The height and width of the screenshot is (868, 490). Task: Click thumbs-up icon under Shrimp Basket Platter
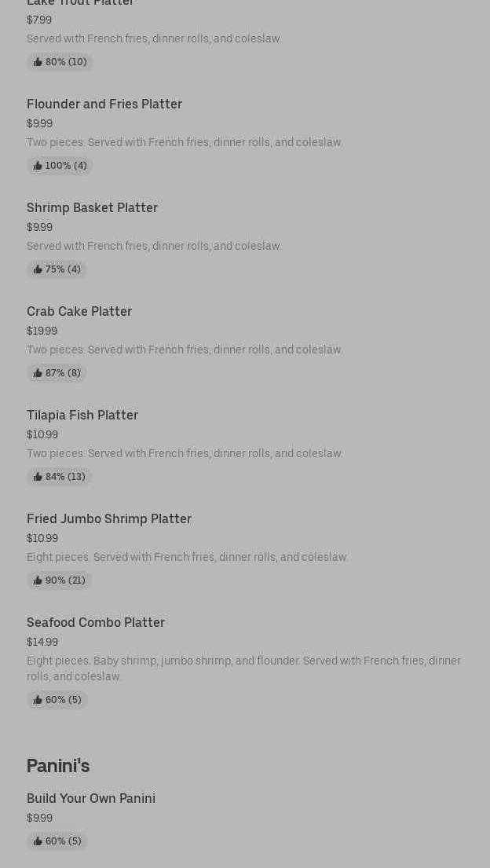coord(38,269)
